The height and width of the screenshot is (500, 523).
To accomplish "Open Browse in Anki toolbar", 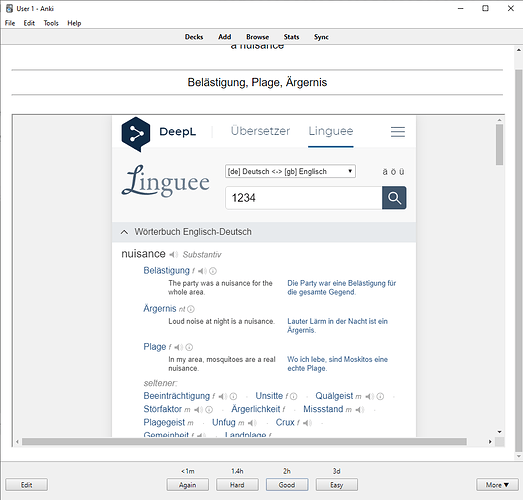I will pyautogui.click(x=257, y=37).
